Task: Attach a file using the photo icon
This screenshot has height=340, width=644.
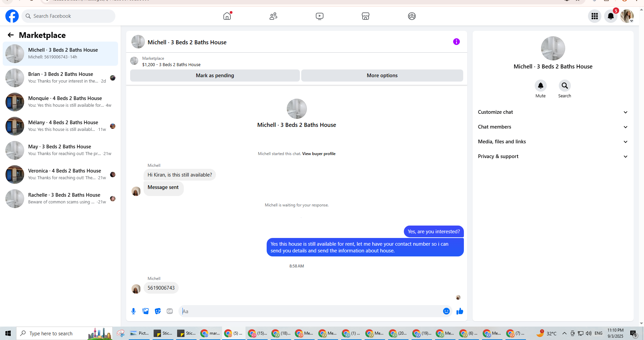Action: point(146,311)
